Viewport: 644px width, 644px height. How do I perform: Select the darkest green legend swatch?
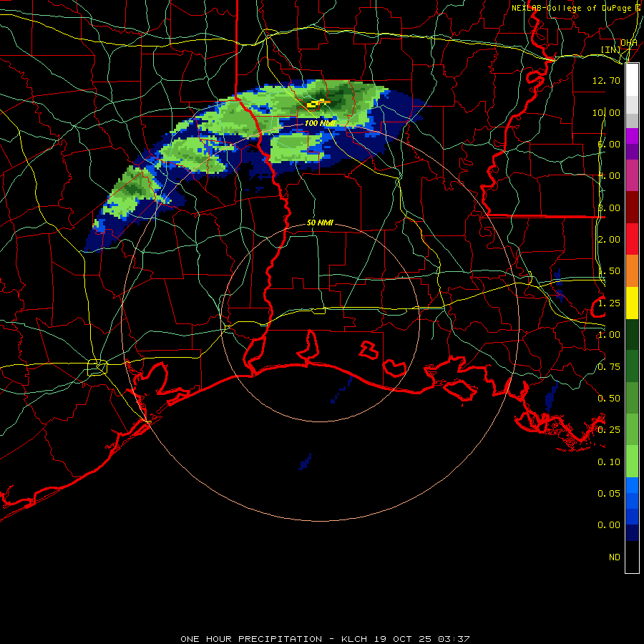(x=632, y=334)
